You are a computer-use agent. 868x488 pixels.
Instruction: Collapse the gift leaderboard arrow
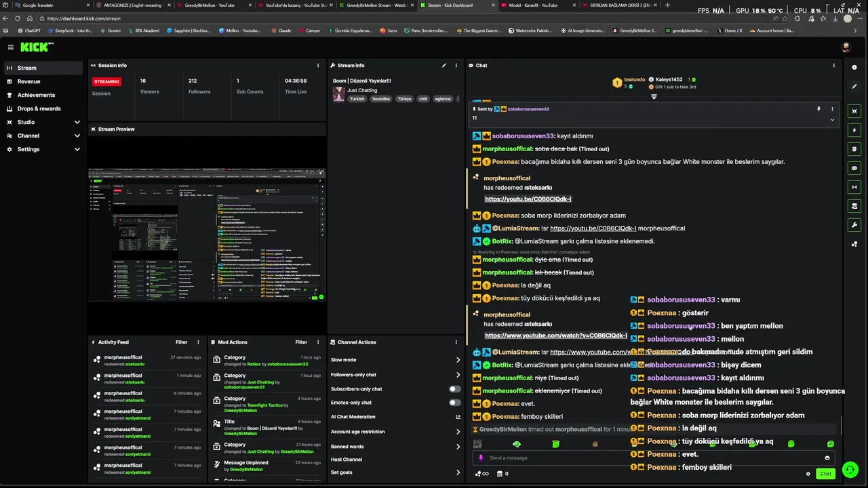pos(654,96)
